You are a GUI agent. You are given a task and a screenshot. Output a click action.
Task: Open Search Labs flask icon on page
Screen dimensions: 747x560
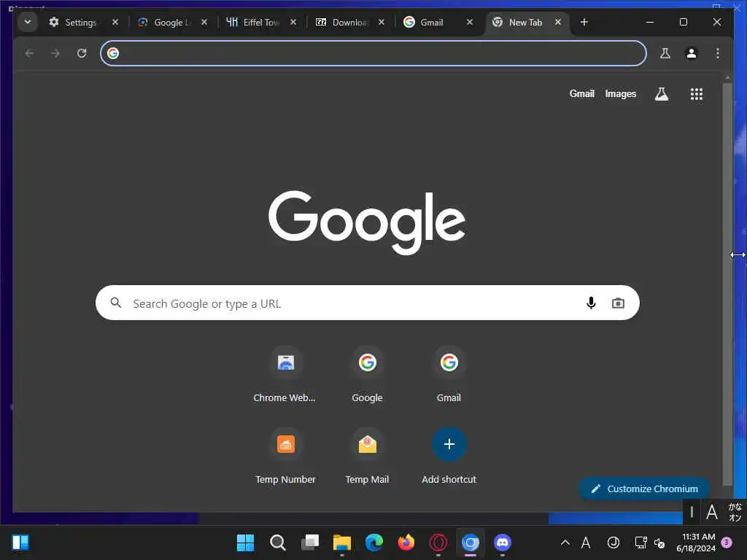[661, 94]
